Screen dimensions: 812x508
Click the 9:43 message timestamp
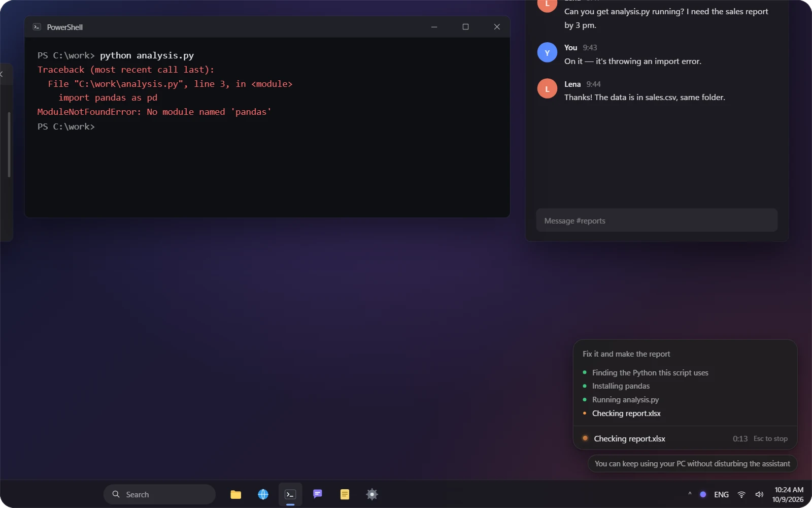point(590,48)
